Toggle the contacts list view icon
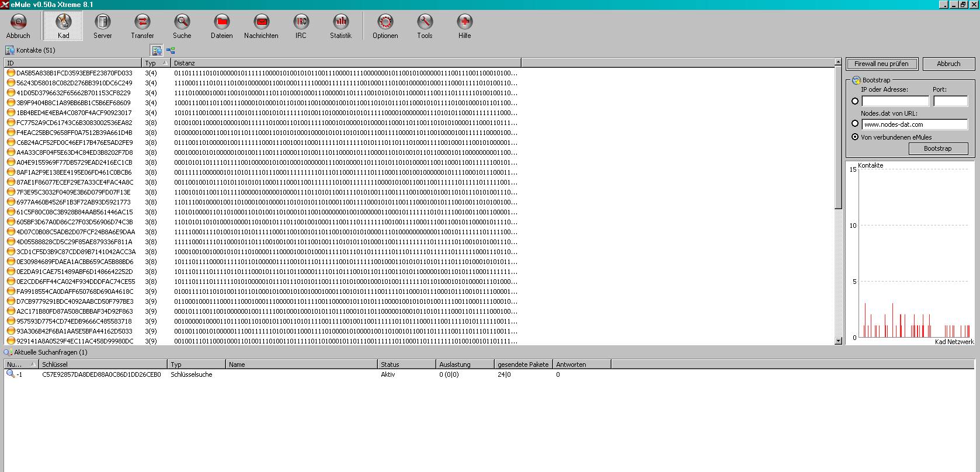Image resolution: width=980 pixels, height=472 pixels. [x=157, y=51]
